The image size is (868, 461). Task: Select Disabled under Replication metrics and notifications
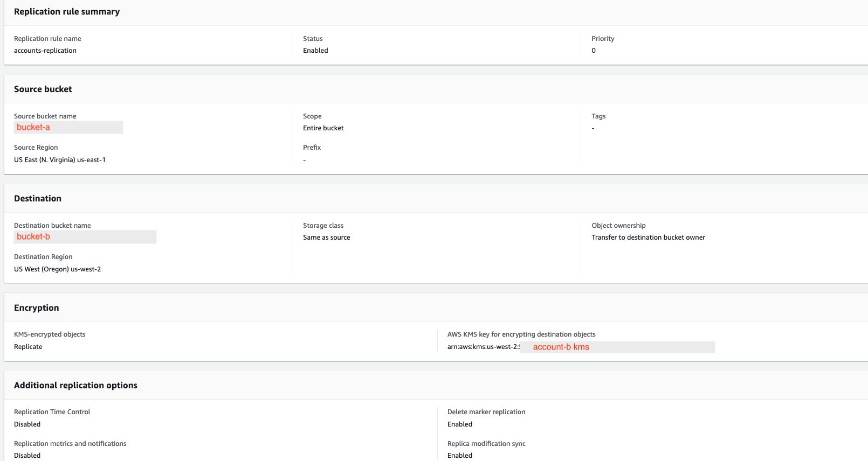tap(27, 456)
